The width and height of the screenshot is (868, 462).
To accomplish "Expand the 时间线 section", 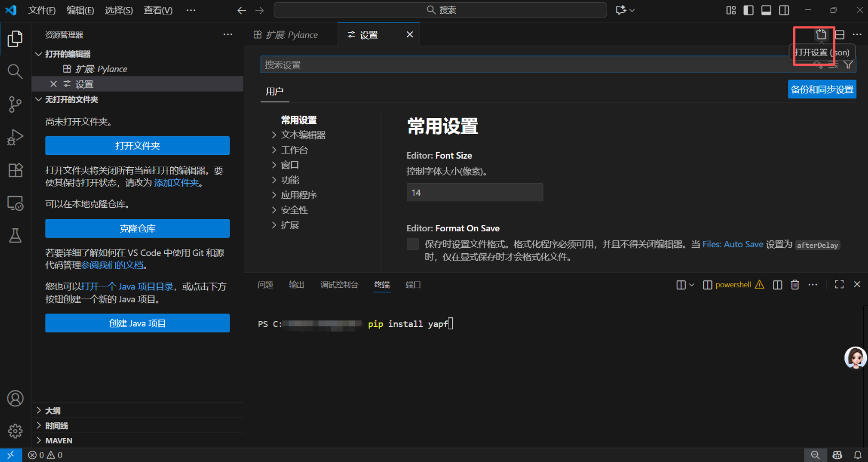I will click(137, 425).
